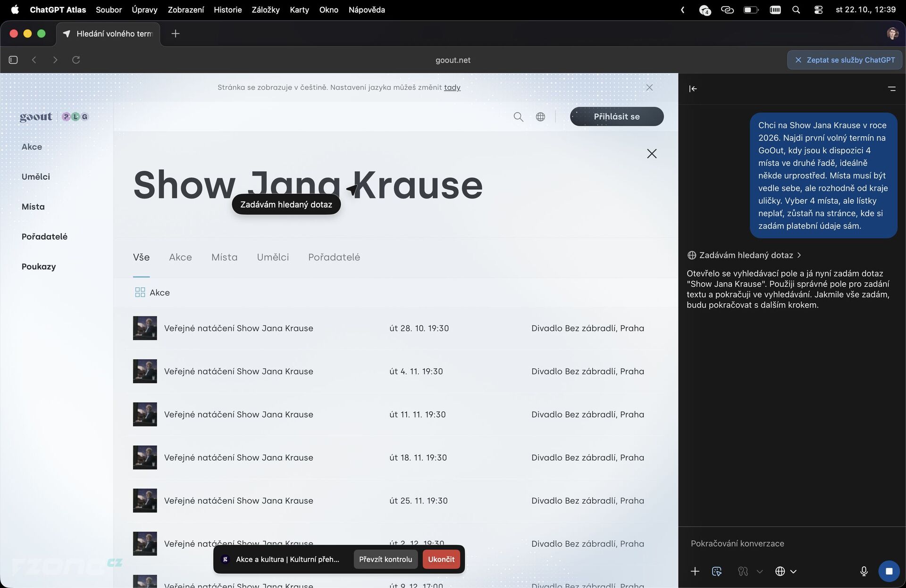Open the Historie menu in menu bar
906x588 pixels.
coord(227,9)
